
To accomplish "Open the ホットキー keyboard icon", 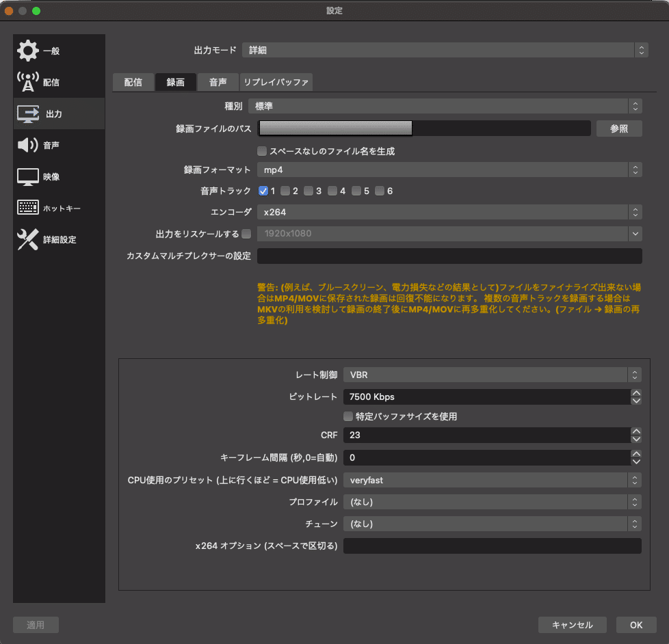I will (x=28, y=208).
